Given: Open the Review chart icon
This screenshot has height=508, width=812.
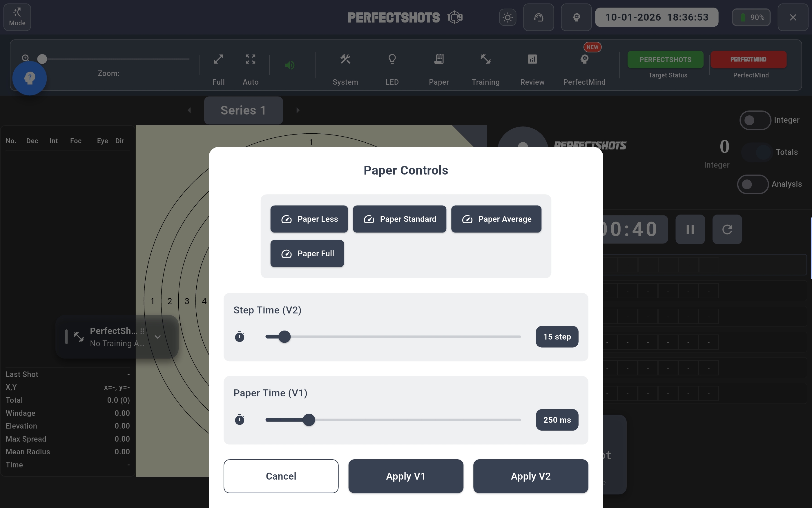Looking at the screenshot, I should 532,59.
